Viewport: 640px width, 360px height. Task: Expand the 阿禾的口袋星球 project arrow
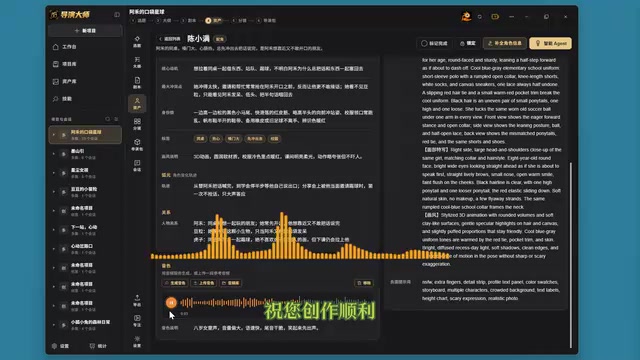(53, 135)
